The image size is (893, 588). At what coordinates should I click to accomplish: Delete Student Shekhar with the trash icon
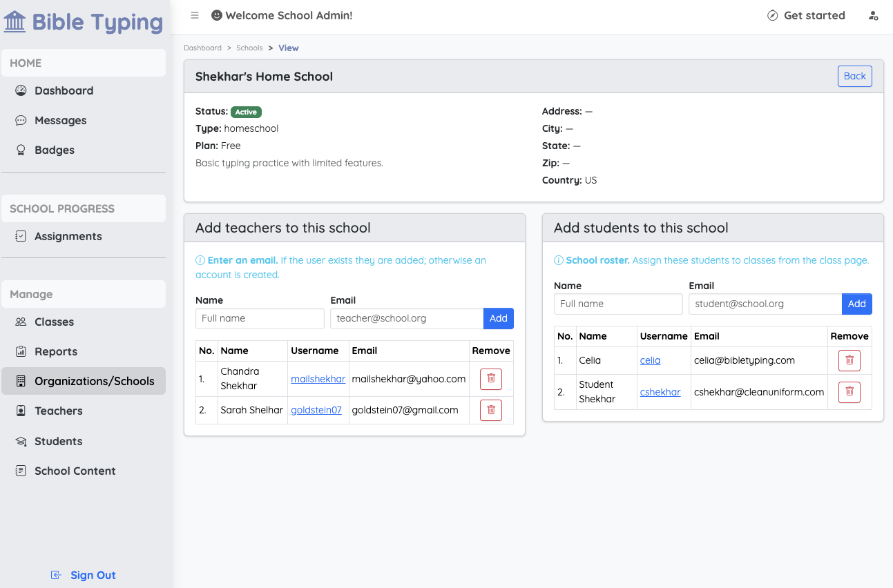coord(849,392)
